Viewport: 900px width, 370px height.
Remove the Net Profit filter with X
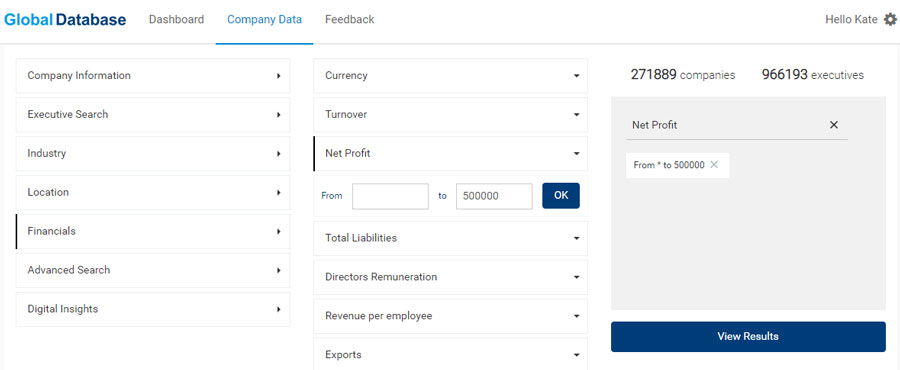[x=834, y=124]
